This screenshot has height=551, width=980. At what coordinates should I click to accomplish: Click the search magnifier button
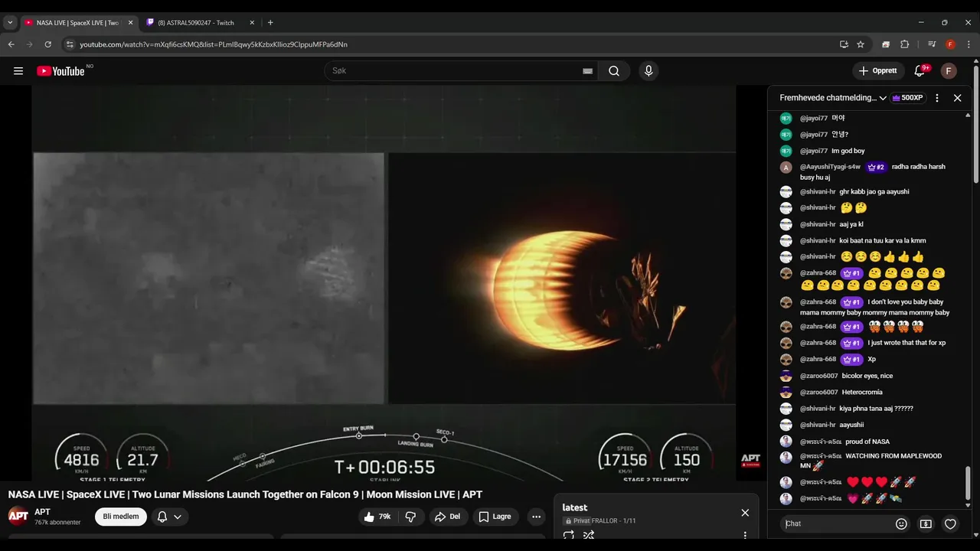coord(614,71)
